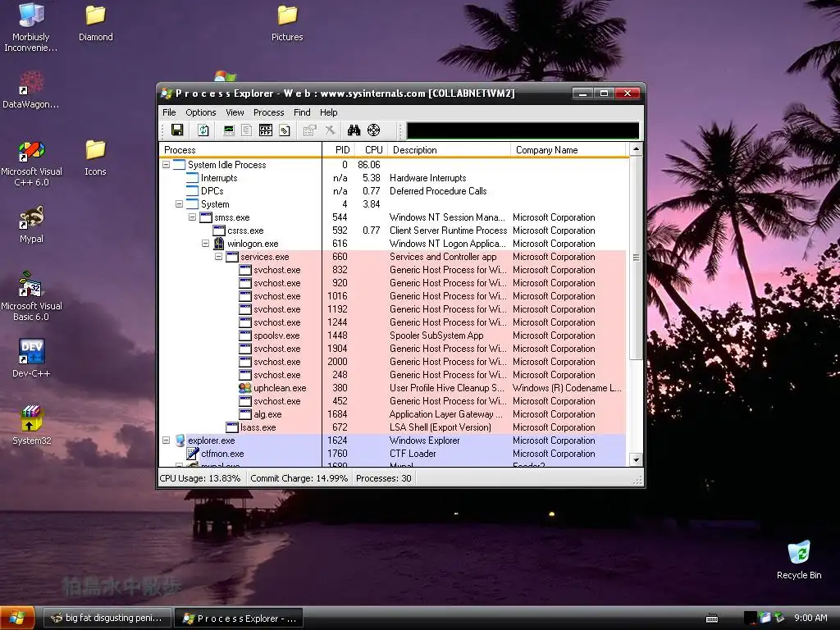Sort by the Process column header
The height and width of the screenshot is (630, 840).
pos(240,150)
